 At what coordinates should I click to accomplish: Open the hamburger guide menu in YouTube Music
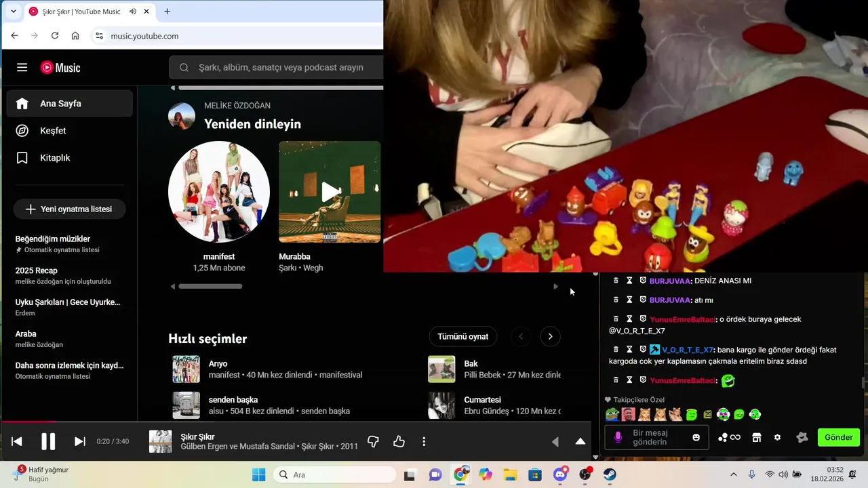click(x=22, y=68)
